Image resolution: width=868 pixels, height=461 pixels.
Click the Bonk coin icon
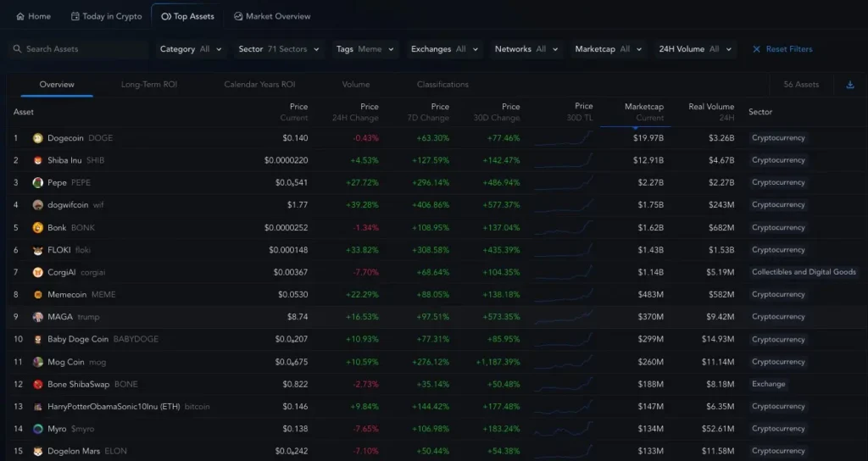pos(37,227)
